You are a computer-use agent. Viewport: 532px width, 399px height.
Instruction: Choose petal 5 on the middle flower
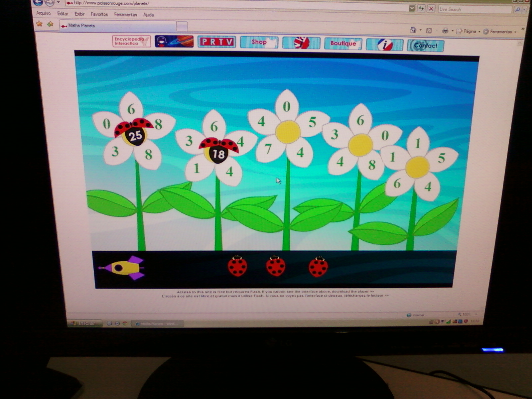(x=312, y=122)
